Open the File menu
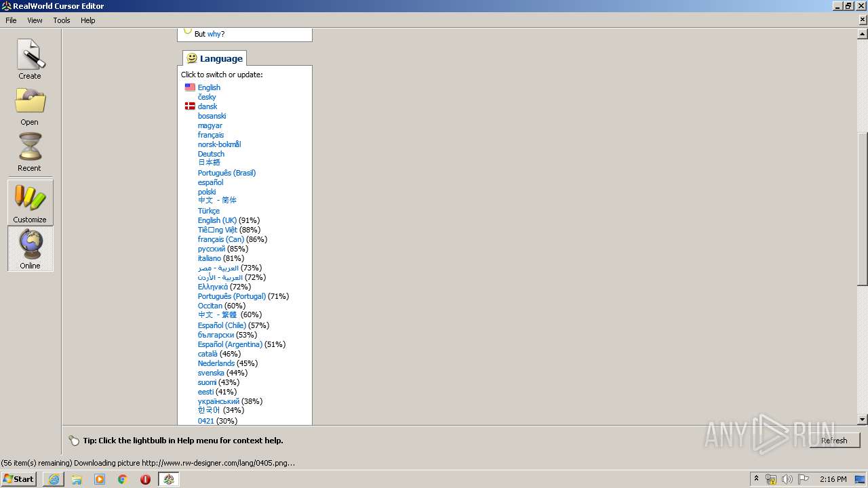Image resolution: width=868 pixels, height=488 pixels. coord(11,20)
